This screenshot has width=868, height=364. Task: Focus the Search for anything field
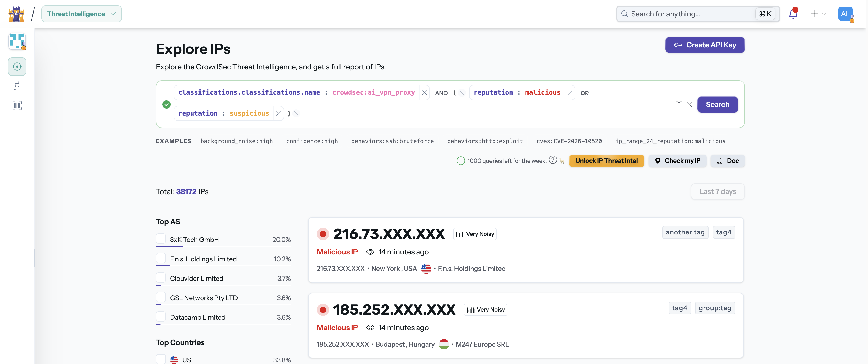click(698, 14)
